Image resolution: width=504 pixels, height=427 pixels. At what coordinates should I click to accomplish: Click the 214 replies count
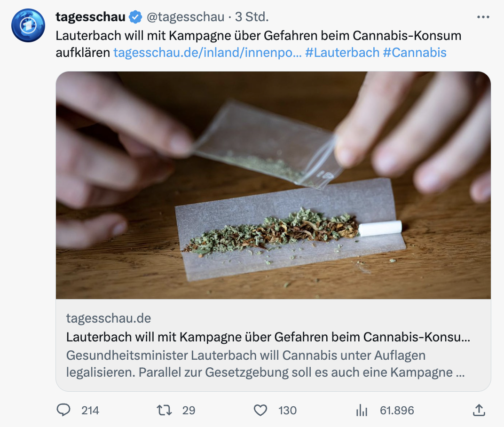tap(90, 411)
